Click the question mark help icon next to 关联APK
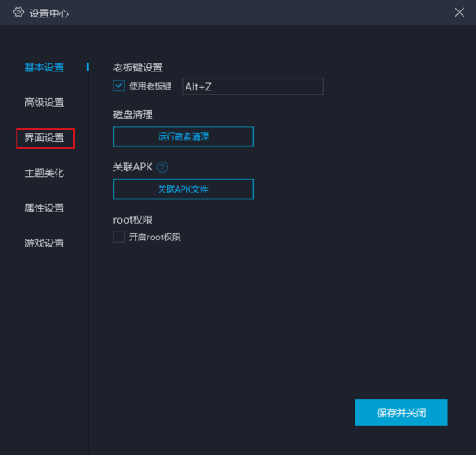The height and width of the screenshot is (455, 476). click(x=163, y=167)
